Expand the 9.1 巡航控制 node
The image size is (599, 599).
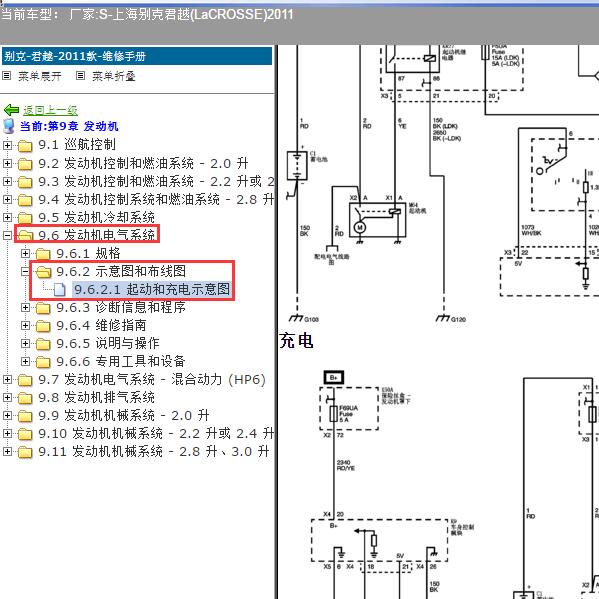7,145
